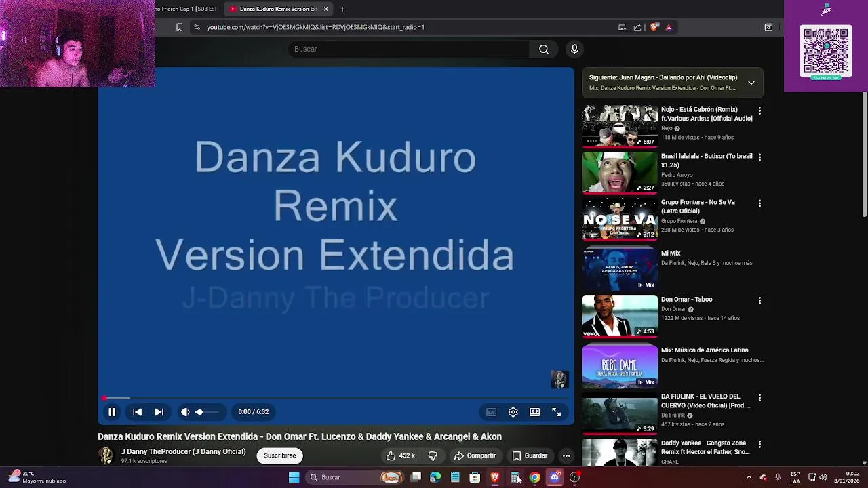
Task: Click the Compartir share button
Action: (475, 455)
